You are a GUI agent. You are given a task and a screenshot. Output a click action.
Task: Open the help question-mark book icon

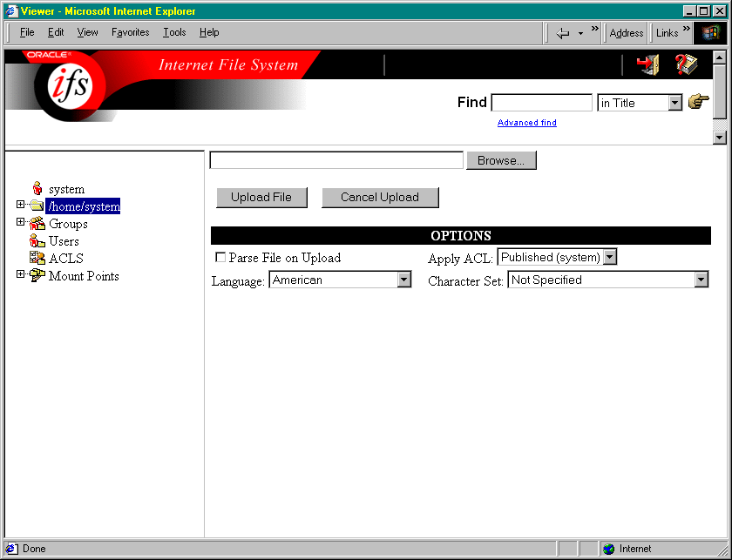click(687, 64)
